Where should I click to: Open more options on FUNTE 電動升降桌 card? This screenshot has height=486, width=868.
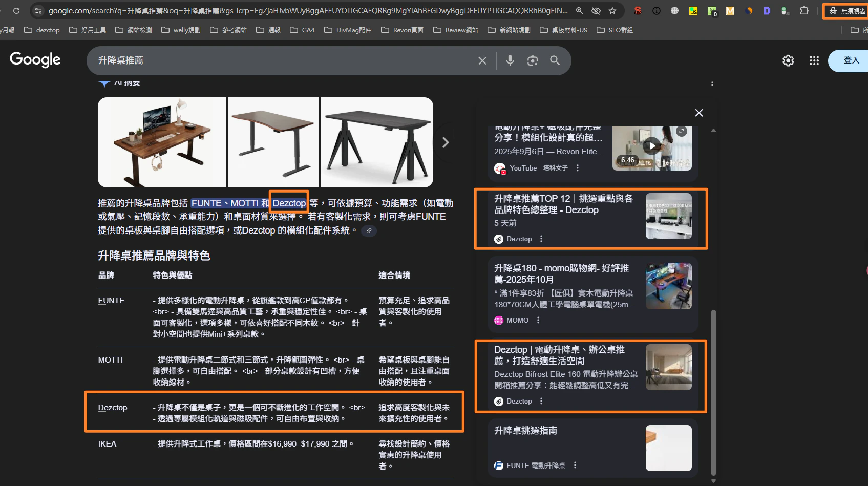[x=575, y=465]
